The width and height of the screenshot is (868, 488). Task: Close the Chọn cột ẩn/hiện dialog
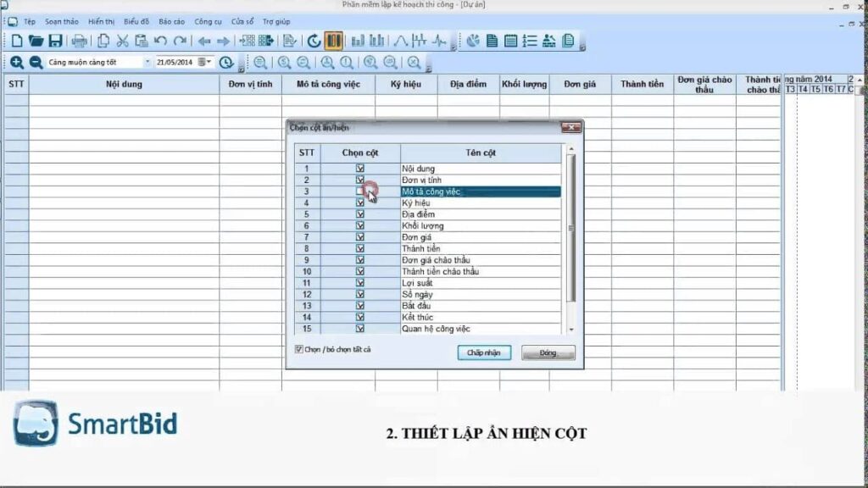coord(570,127)
